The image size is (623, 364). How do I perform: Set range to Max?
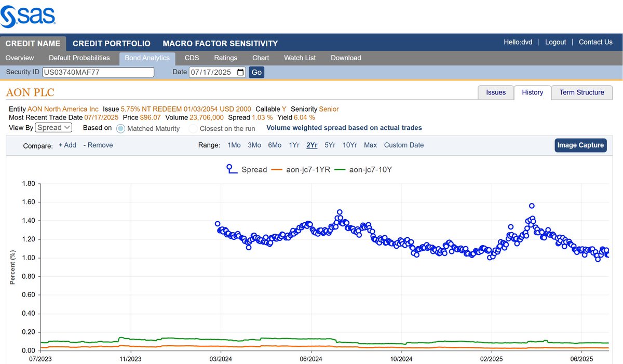point(370,145)
